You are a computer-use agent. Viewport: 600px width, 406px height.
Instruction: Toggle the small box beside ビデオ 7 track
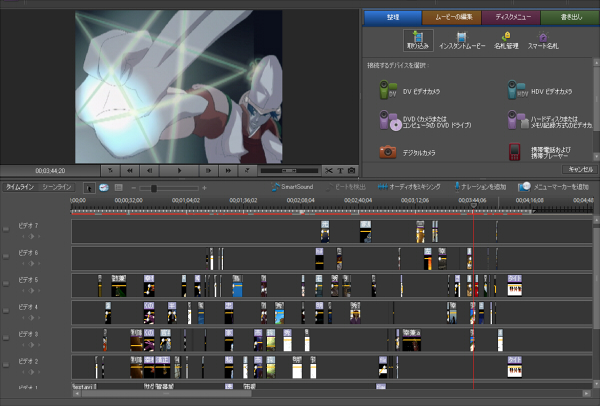[x=6, y=229]
